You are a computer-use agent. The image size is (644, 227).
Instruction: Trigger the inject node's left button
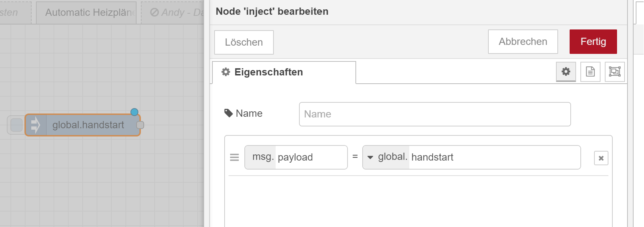pos(16,125)
